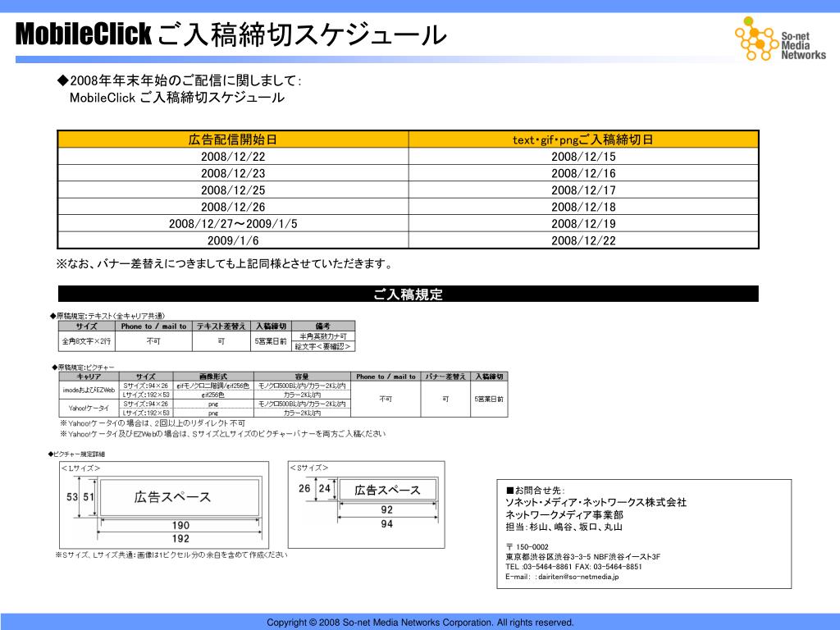Select start date 2008/12/22 in 広告配信開始日 column

[233, 157]
